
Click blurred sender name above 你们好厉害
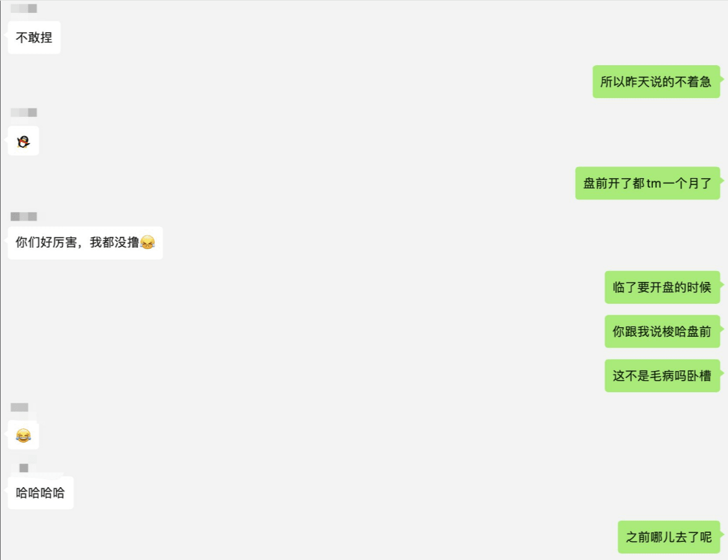tap(24, 216)
